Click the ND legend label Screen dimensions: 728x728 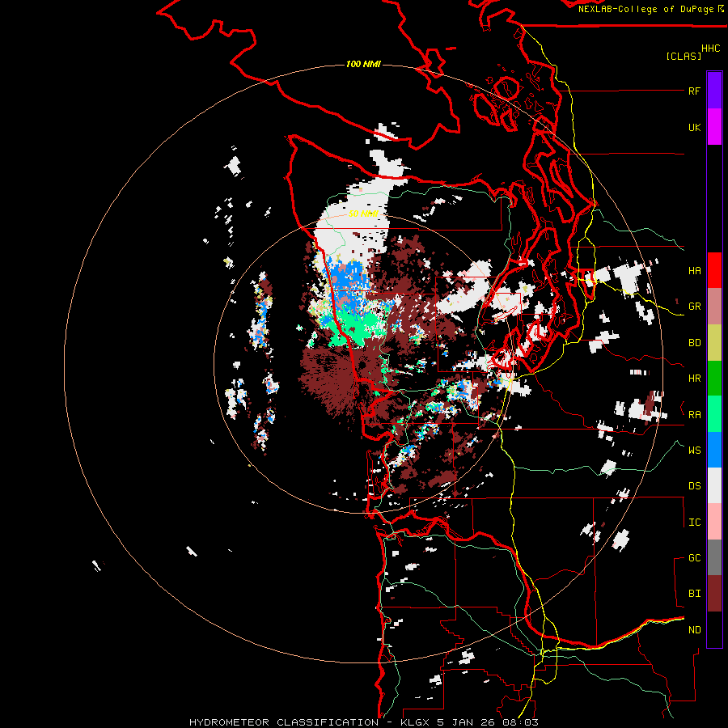pos(694,630)
